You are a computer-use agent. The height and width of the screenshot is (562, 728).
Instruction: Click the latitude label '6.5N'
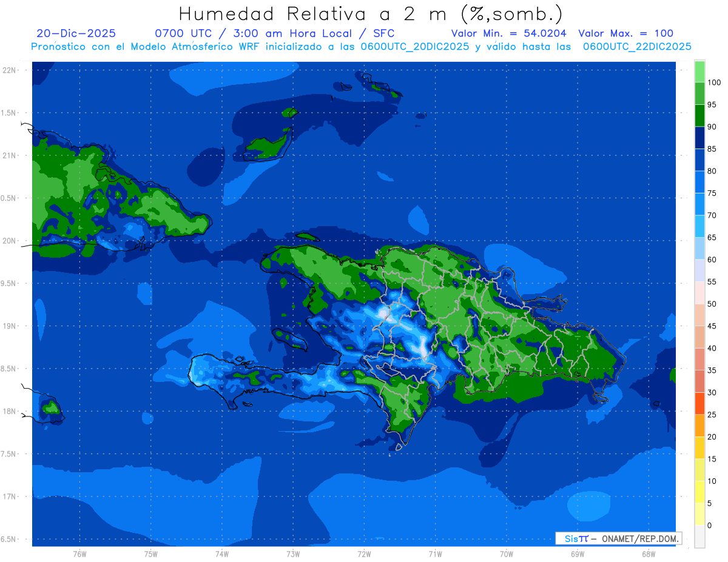(x=8, y=539)
